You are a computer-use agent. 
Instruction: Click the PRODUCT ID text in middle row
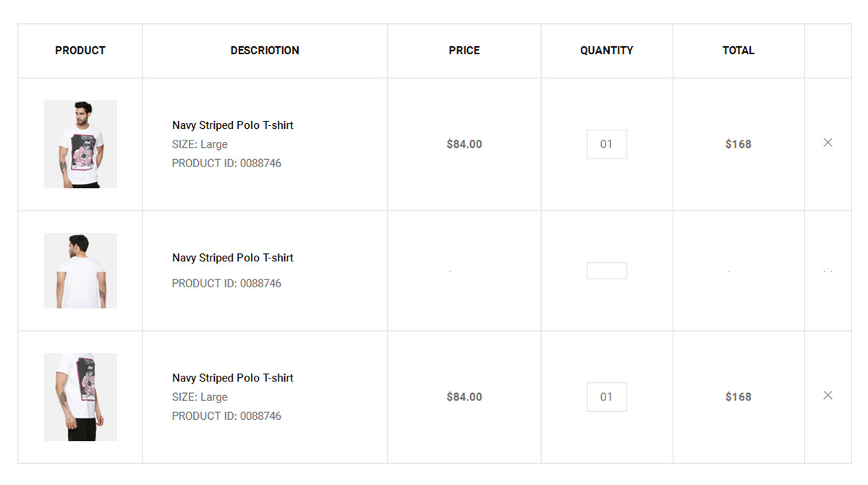pos(226,283)
